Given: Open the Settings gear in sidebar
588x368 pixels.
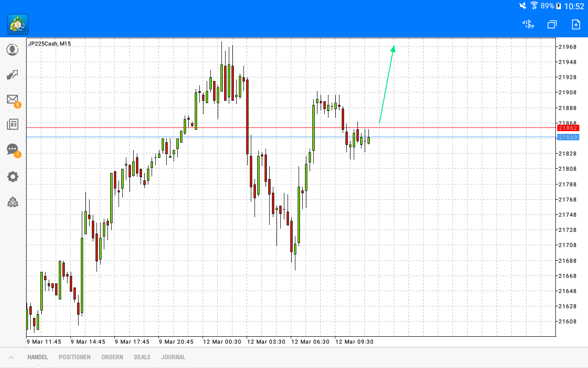Looking at the screenshot, I should pyautogui.click(x=12, y=176).
